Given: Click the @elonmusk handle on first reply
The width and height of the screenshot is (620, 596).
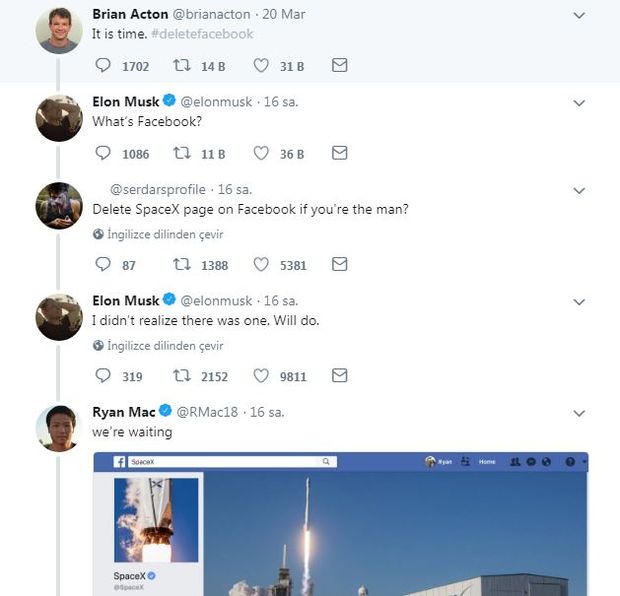Looking at the screenshot, I should tap(216, 102).
